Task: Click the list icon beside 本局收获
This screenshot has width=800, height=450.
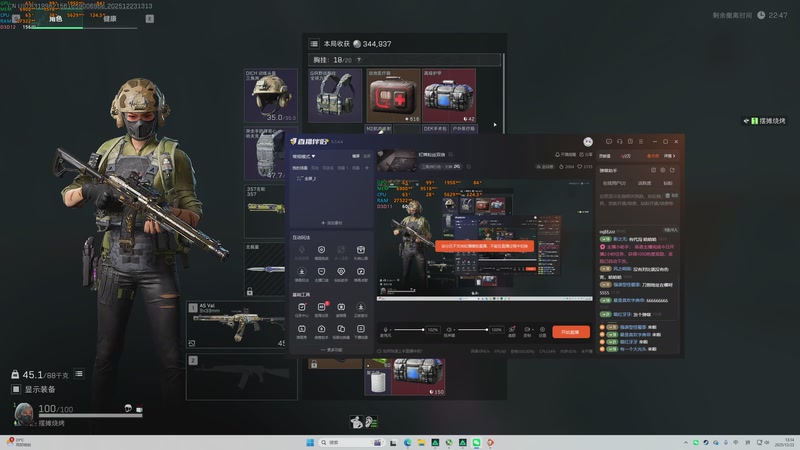Action: coord(314,44)
